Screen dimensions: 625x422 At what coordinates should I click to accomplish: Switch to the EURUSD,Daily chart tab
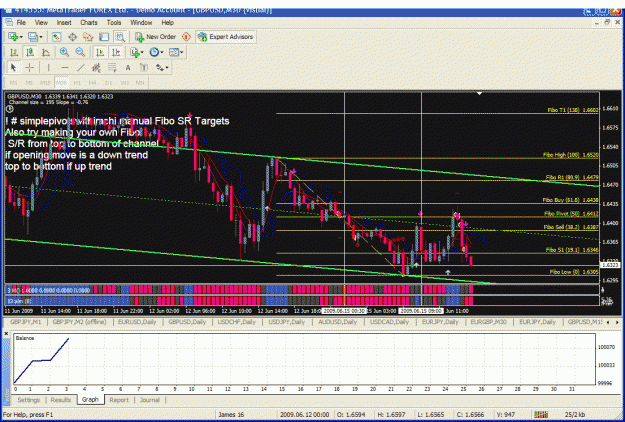tap(137, 322)
